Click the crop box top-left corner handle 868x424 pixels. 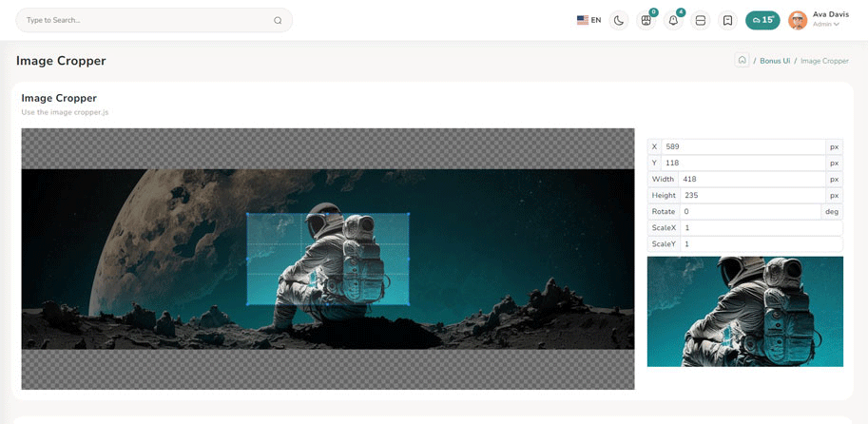[x=247, y=214]
